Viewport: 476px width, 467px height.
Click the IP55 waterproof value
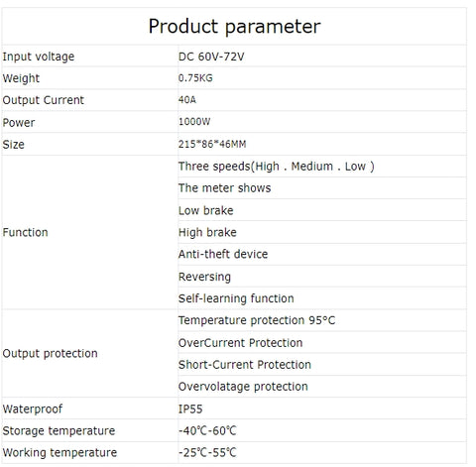(190, 409)
